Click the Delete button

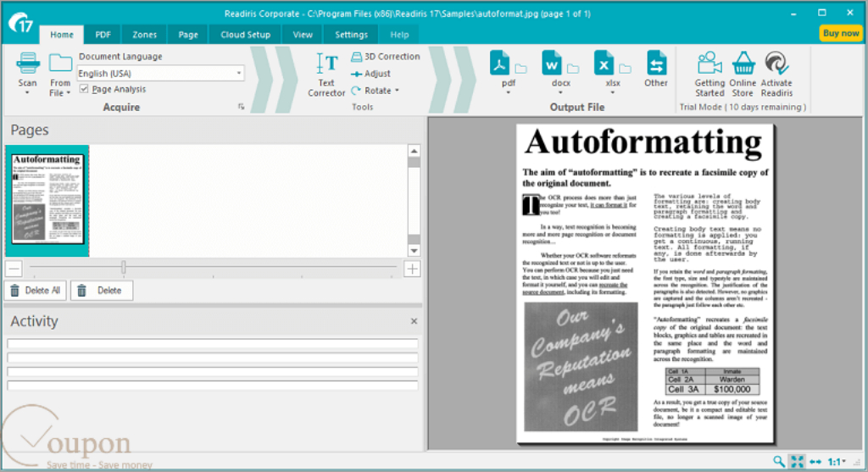tap(102, 291)
